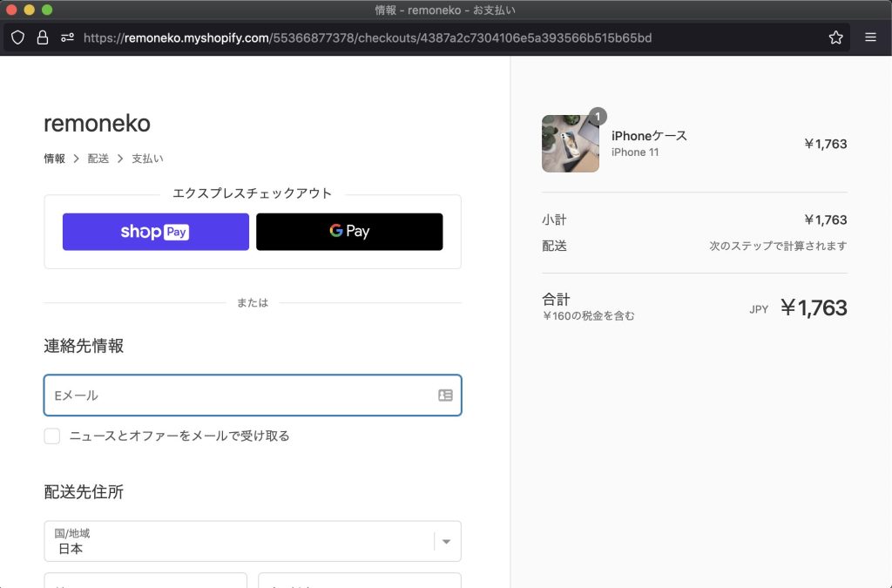Enable the newsletter and offers checkbox
This screenshot has height=588, width=892.
point(52,436)
